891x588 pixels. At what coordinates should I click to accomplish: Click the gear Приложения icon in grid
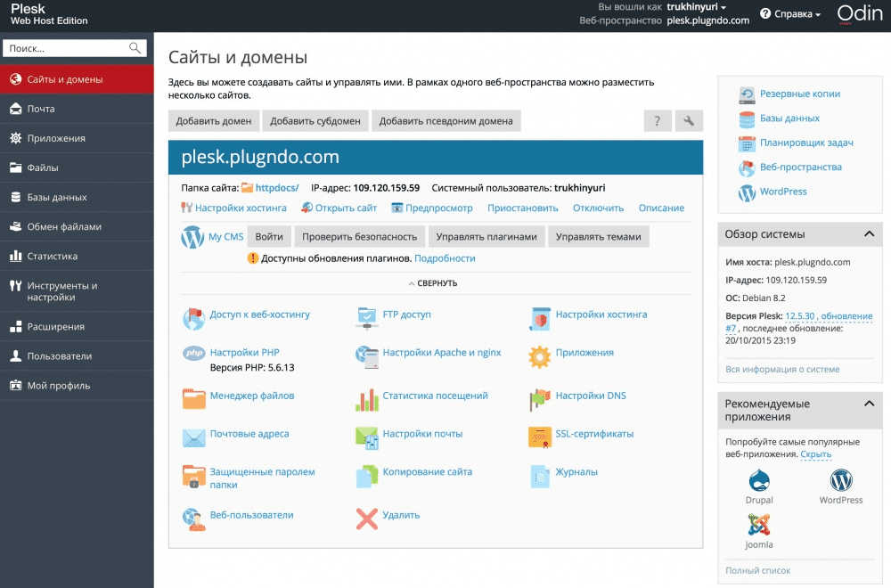click(x=539, y=356)
